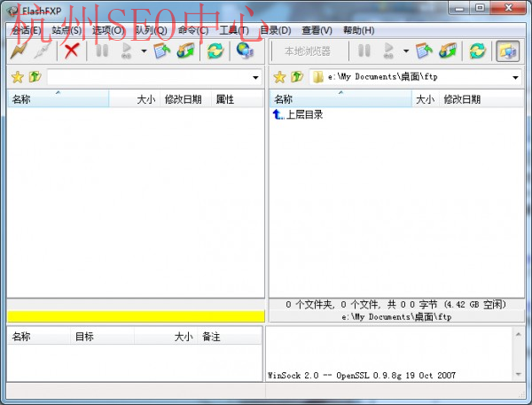Image resolution: width=532 pixels, height=405 pixels.
Task: Click the queue 大小 column header
Action: (166, 337)
